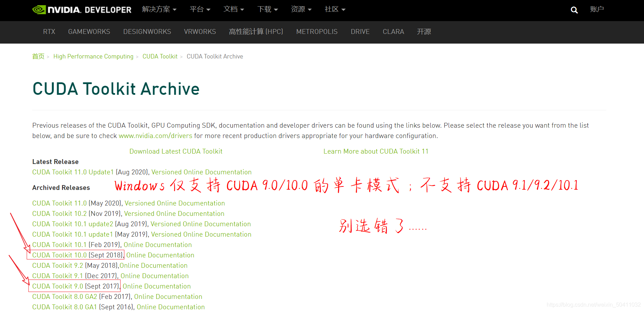Open the 高性能计算 (HPC) tab
The image size is (644, 311).
pyautogui.click(x=256, y=31)
